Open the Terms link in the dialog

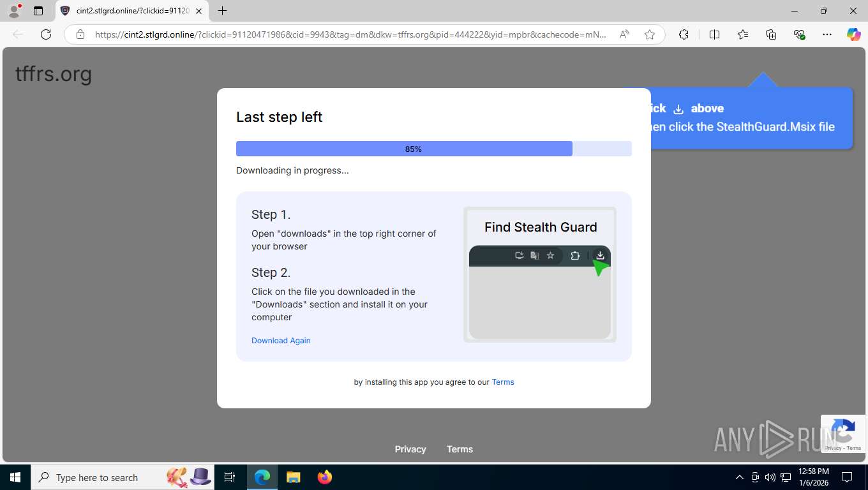click(x=503, y=382)
